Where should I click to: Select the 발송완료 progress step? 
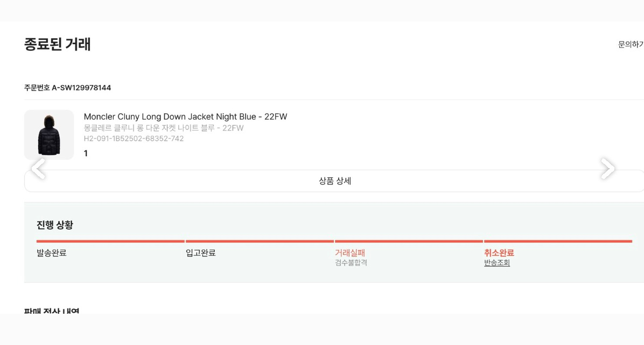(x=52, y=253)
